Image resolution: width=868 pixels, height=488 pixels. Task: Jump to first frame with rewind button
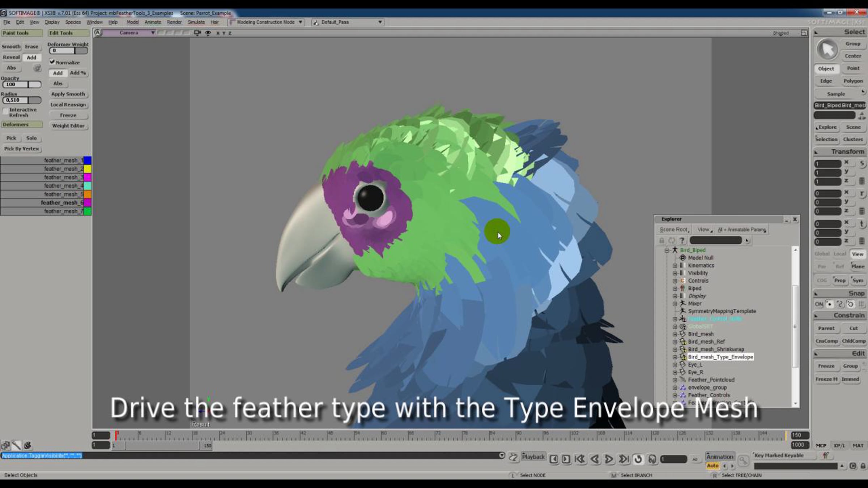[580, 459]
